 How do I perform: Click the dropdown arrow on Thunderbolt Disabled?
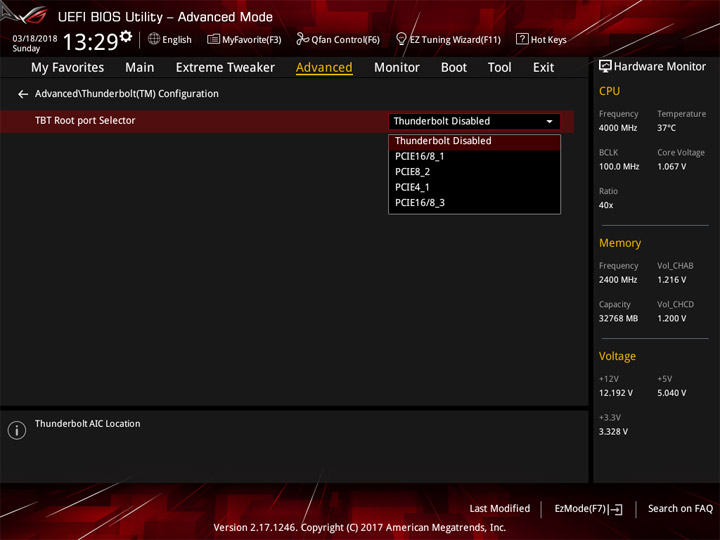(549, 122)
